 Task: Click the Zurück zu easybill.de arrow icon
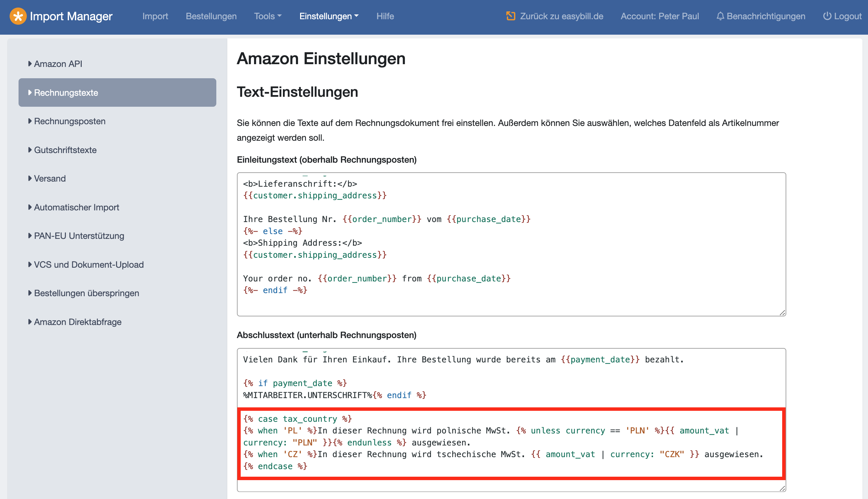point(511,16)
